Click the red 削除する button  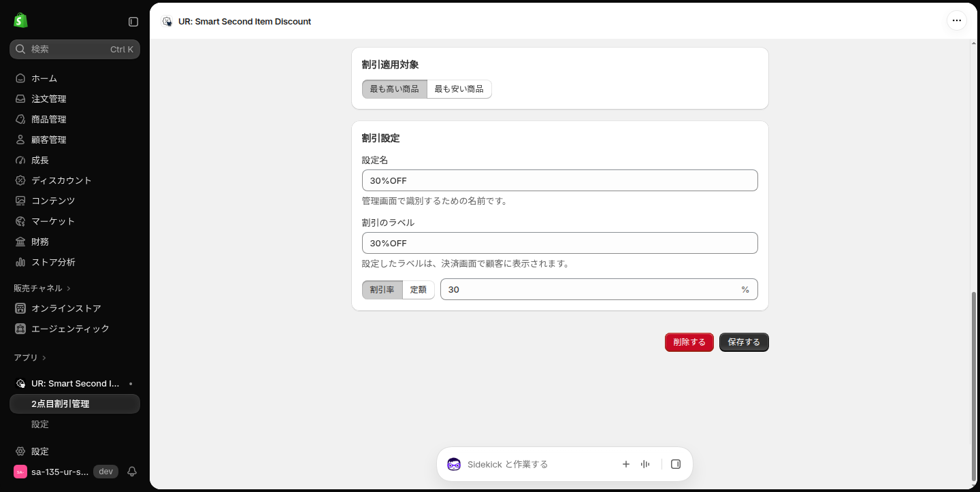[x=689, y=342]
